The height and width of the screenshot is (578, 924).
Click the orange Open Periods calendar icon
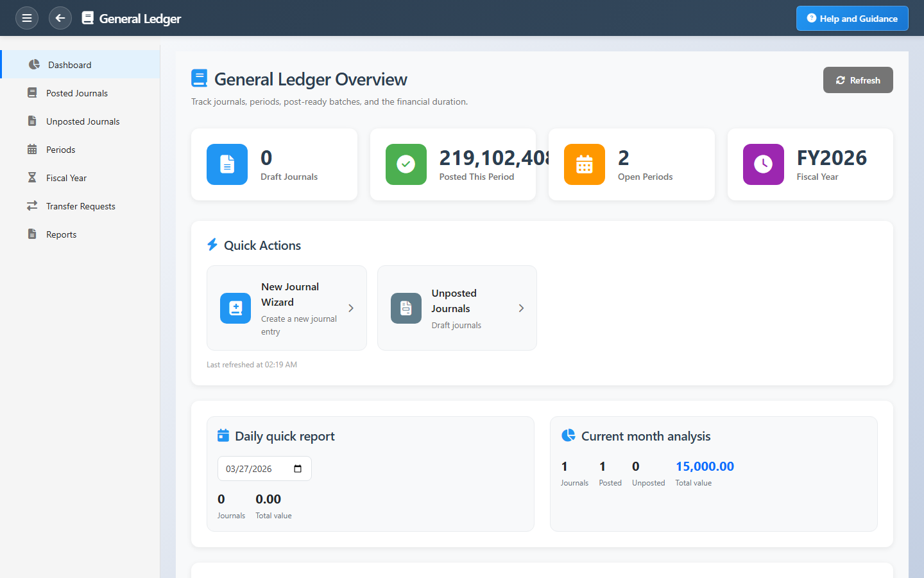point(584,164)
